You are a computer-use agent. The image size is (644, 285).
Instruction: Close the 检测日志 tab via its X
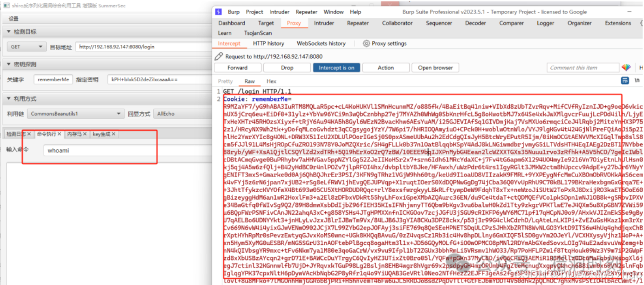29,134
